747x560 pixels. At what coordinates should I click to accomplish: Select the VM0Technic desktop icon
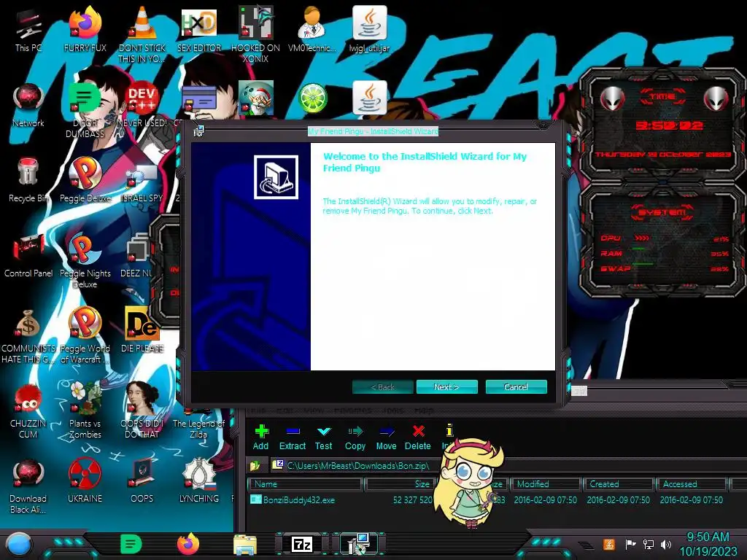312,31
